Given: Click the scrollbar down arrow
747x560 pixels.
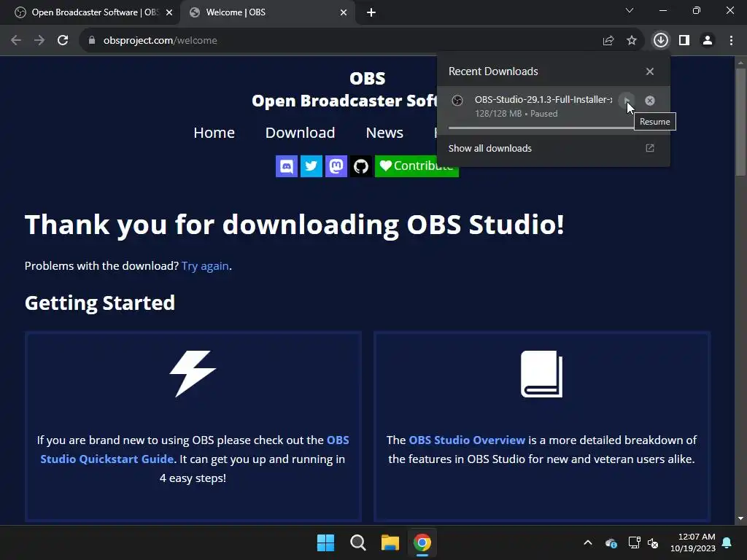Looking at the screenshot, I should pyautogui.click(x=740, y=518).
